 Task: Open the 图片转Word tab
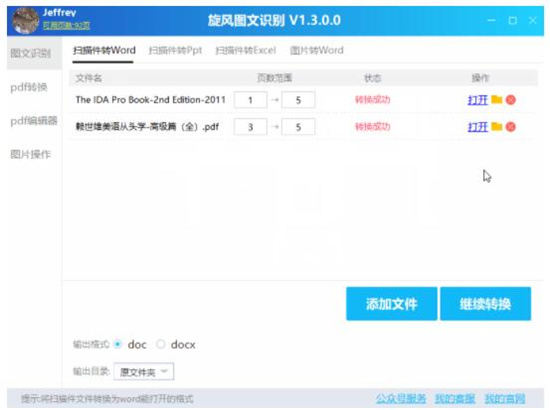316,51
